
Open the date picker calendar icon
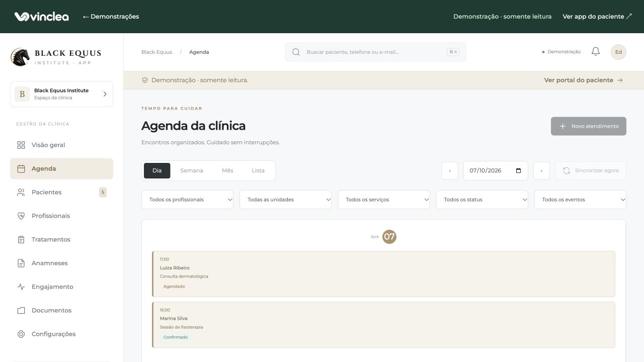[x=519, y=170]
